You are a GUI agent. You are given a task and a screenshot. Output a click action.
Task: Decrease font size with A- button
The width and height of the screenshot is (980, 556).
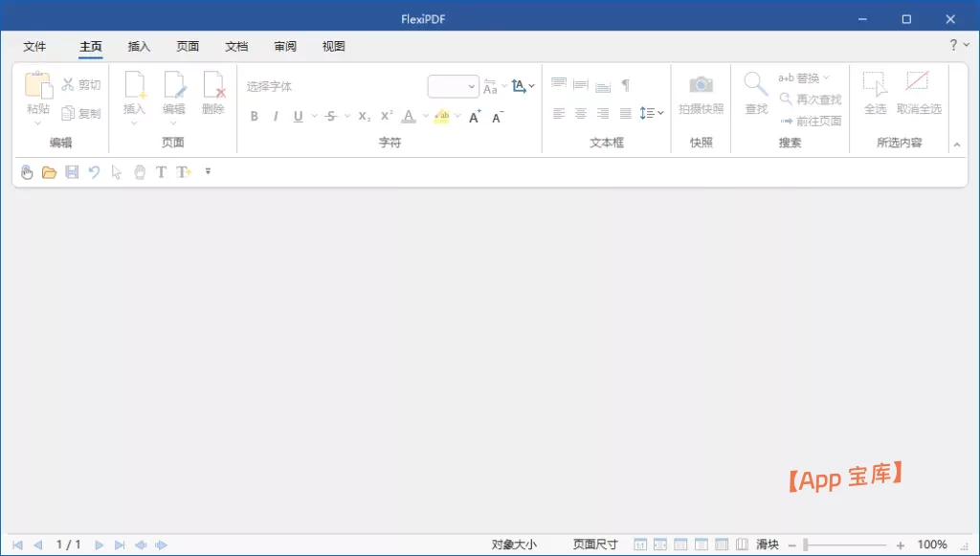pos(498,117)
